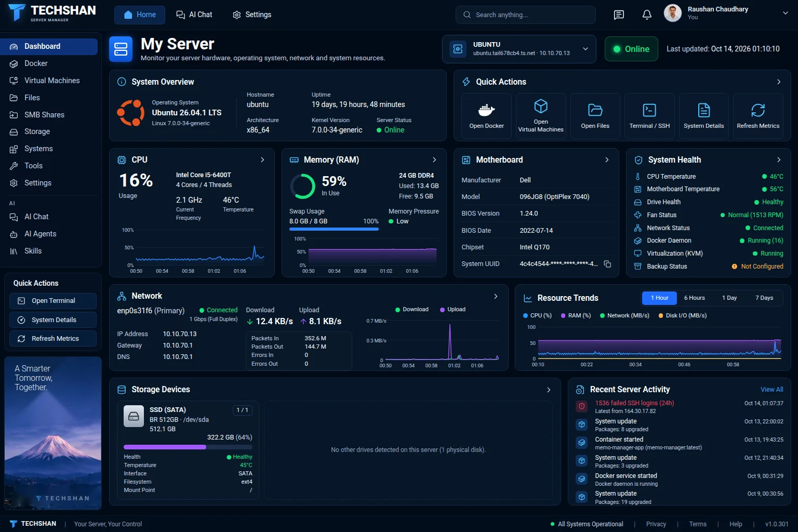The image size is (798, 532).
Task: Expand the System Health card
Action: pyautogui.click(x=779, y=160)
